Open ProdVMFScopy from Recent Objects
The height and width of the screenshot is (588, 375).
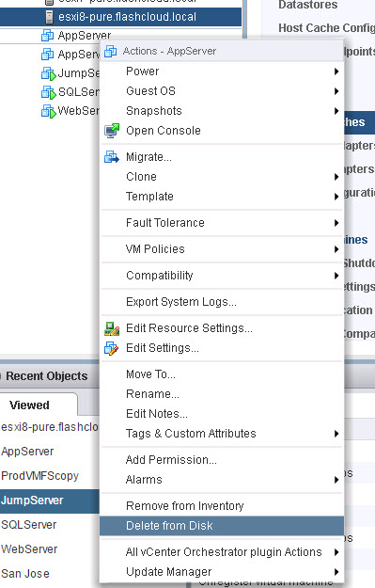coord(40,476)
